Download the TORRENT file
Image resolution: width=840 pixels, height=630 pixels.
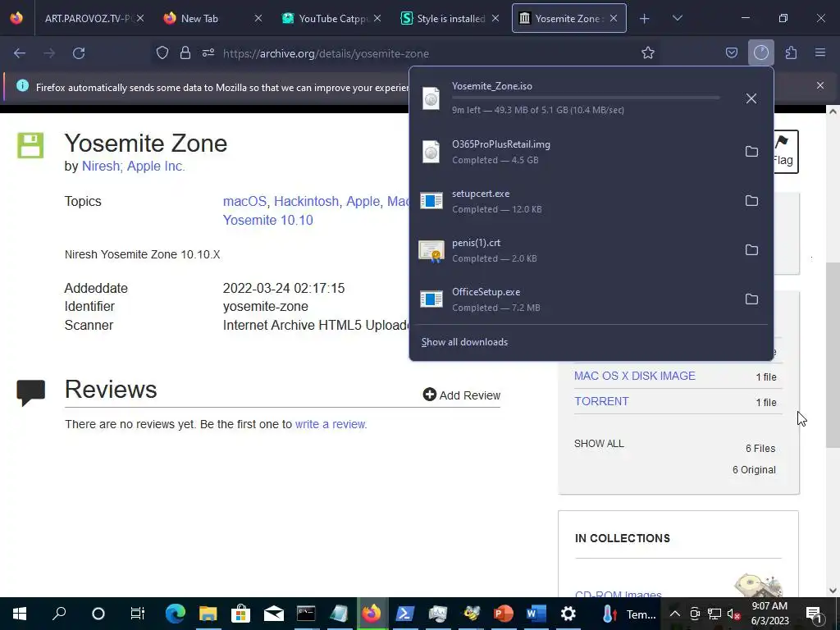click(601, 402)
